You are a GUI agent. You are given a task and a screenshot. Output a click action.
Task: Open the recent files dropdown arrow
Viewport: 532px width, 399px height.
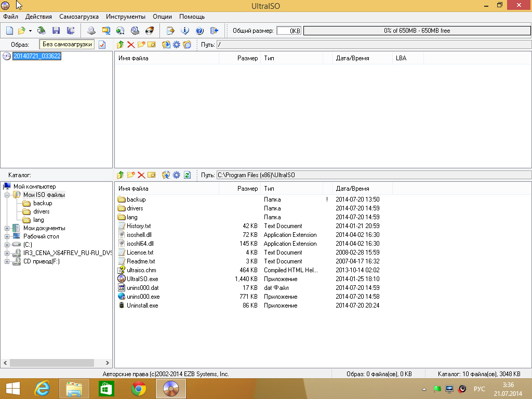click(x=30, y=31)
